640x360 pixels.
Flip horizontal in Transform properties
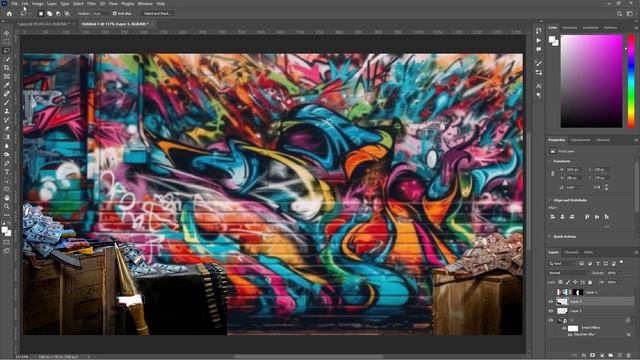(x=597, y=187)
